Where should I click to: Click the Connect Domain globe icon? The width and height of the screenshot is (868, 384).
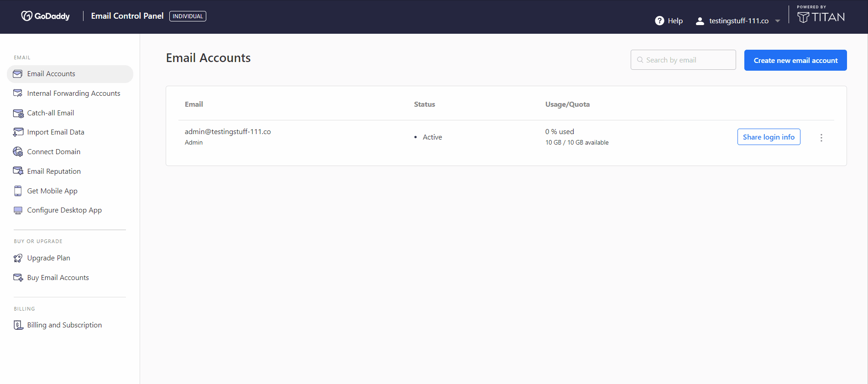tap(18, 152)
